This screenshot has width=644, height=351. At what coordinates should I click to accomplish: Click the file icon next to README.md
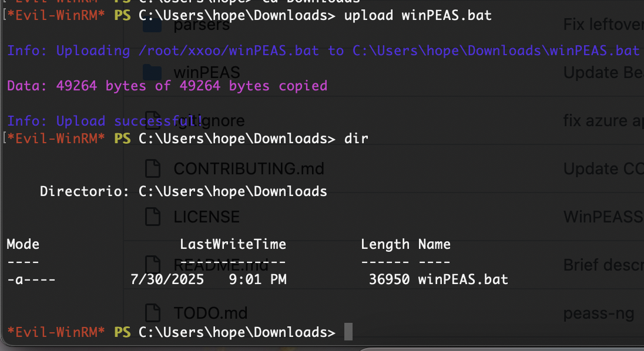[x=152, y=265]
